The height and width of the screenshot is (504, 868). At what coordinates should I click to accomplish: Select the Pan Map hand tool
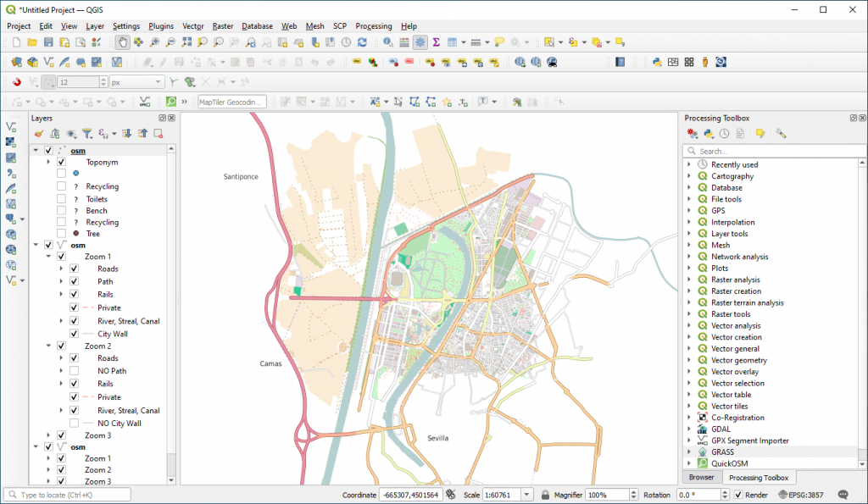click(122, 42)
